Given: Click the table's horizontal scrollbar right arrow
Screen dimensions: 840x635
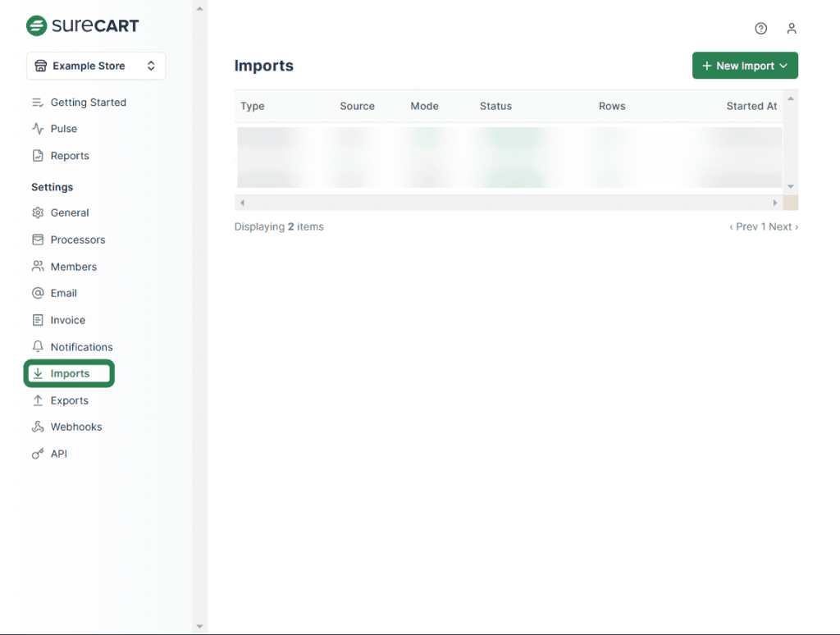Looking at the screenshot, I should [x=775, y=203].
